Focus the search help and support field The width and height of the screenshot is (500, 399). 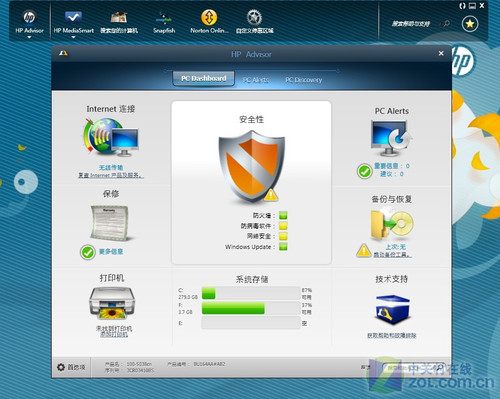point(411,24)
